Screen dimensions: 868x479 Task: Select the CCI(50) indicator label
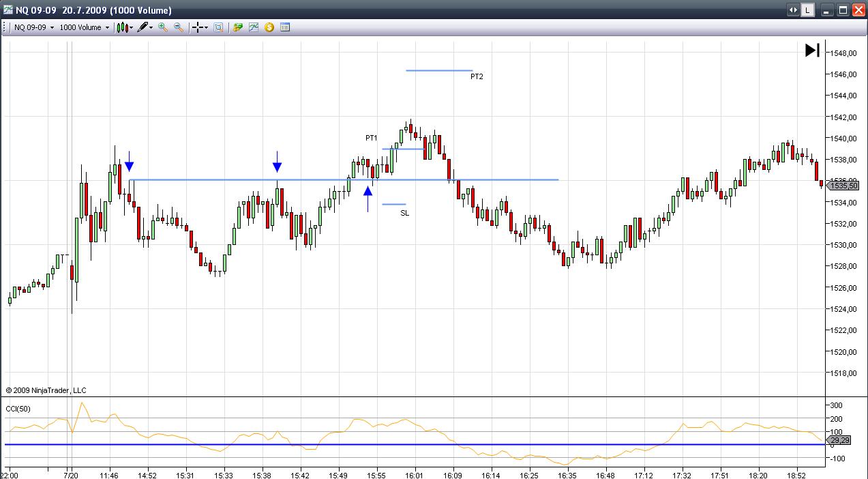20,409
